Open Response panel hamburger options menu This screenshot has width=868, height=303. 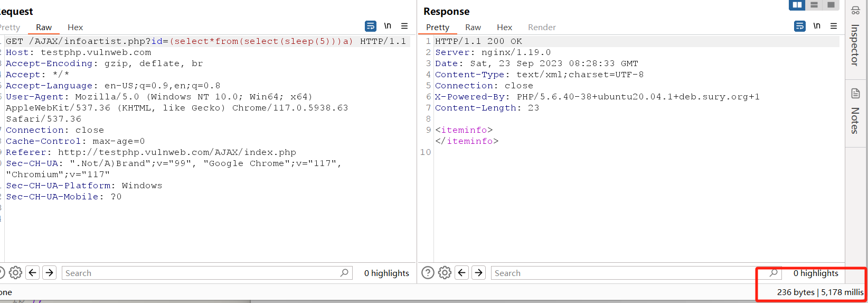(834, 26)
